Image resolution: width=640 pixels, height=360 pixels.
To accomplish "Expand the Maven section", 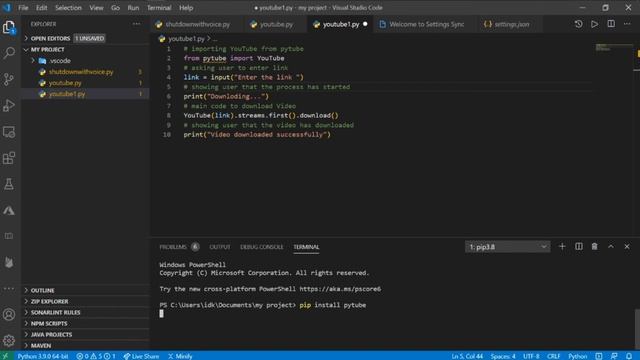I will click(86, 345).
